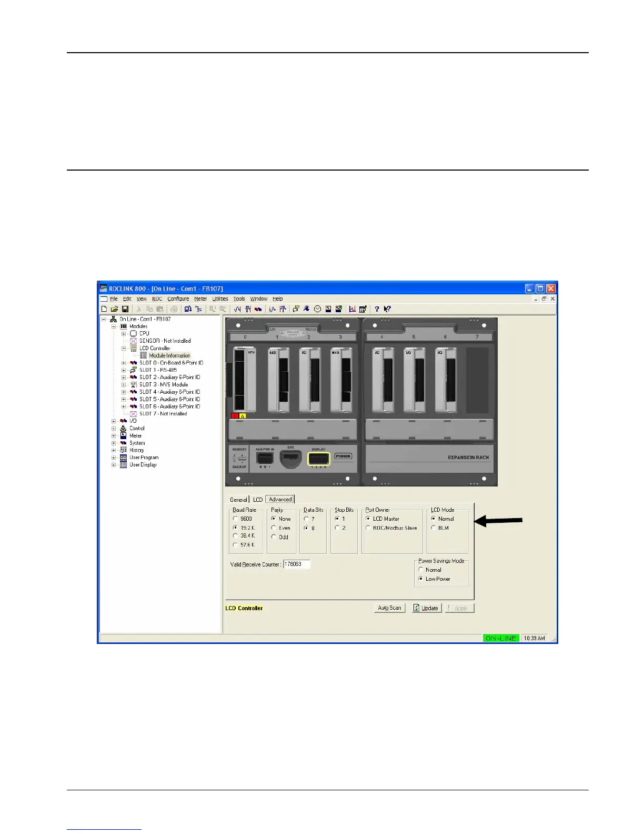Click the question mark Help icon
The image size is (644, 834).
pos(377,309)
